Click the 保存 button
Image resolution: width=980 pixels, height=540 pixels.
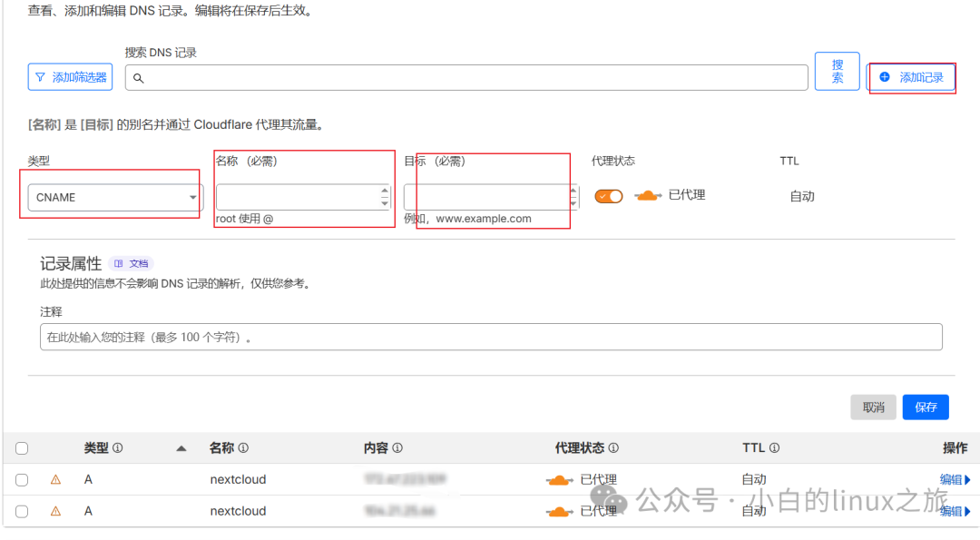pos(926,407)
